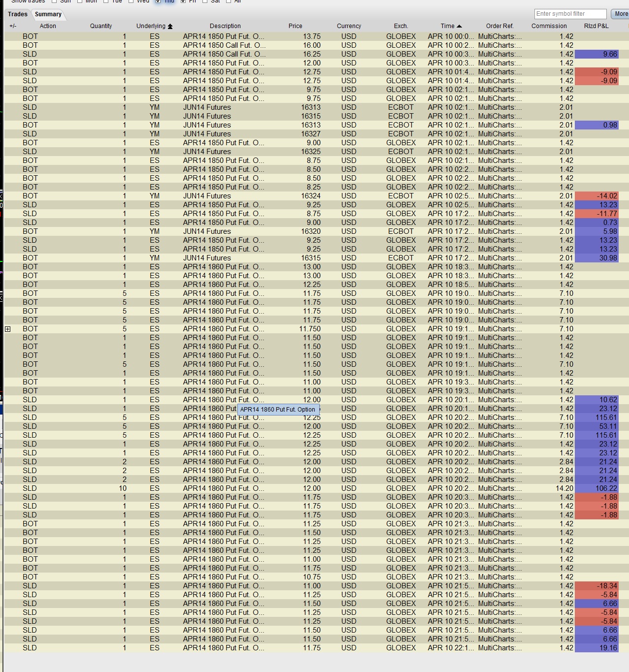Viewport: 629px width, 672px height.
Task: Click the +/- column header
Action: click(13, 26)
